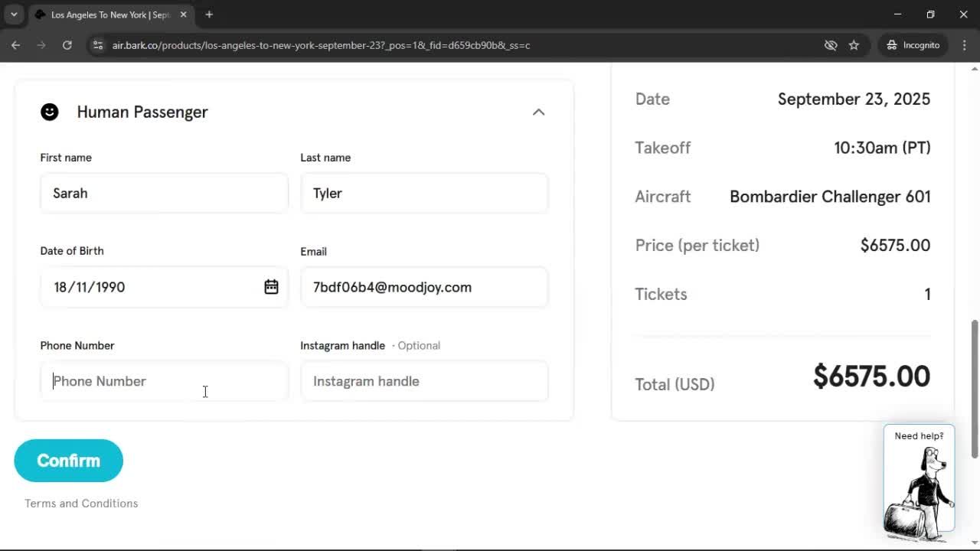Screen dimensions: 980x551
Task: Click the third-party cookies blocked eye icon
Action: tap(831, 45)
